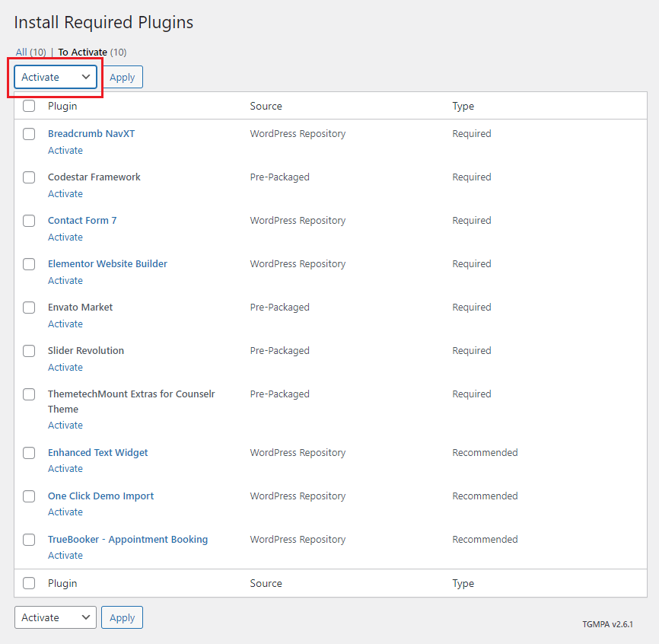Check the Enhanced Text Widget checkbox
This screenshot has width=659, height=644.
(x=29, y=453)
